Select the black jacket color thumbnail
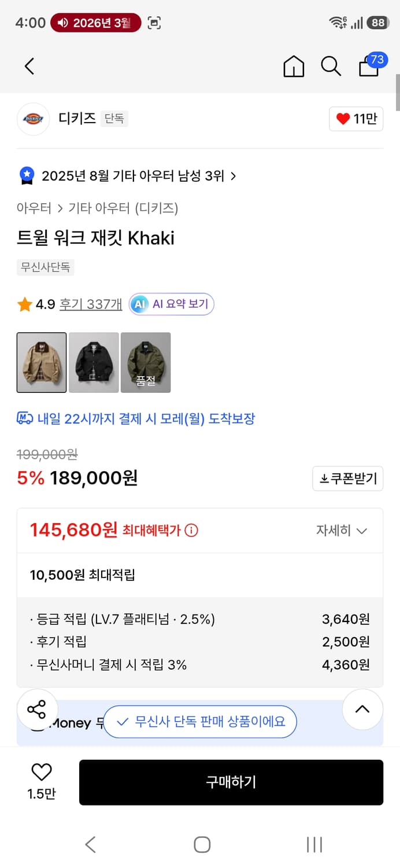Screen dimensions: 400x868 pos(94,362)
